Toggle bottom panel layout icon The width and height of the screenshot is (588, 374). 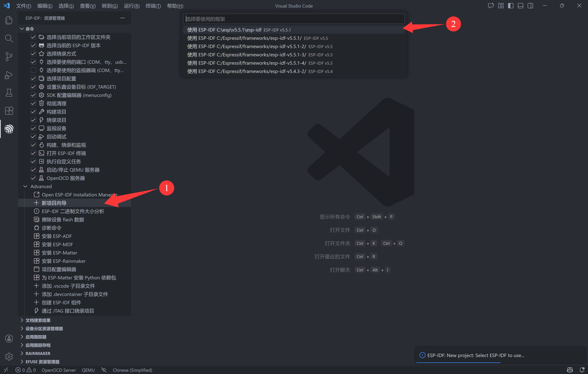[x=520, y=6]
